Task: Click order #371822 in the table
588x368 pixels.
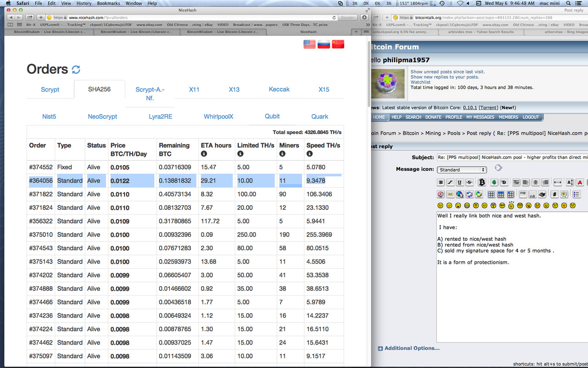Action: click(x=41, y=194)
